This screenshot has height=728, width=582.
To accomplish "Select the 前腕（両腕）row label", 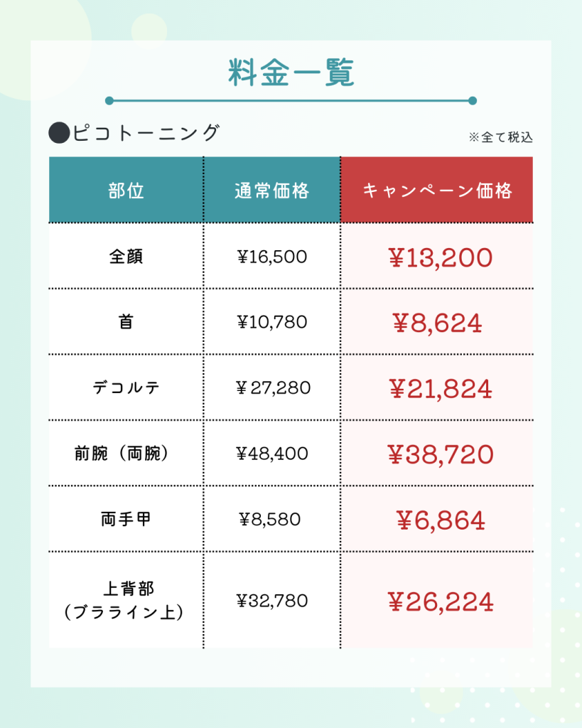I will click(x=122, y=453).
